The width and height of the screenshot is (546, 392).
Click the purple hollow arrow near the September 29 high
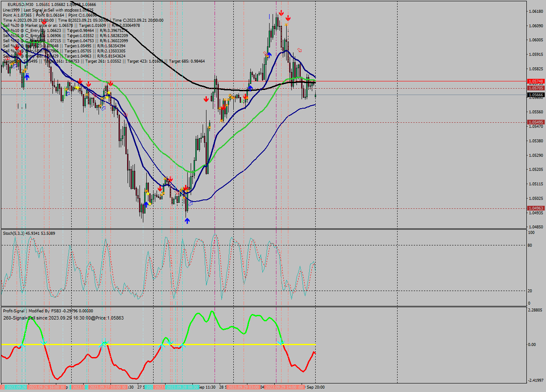click(299, 50)
